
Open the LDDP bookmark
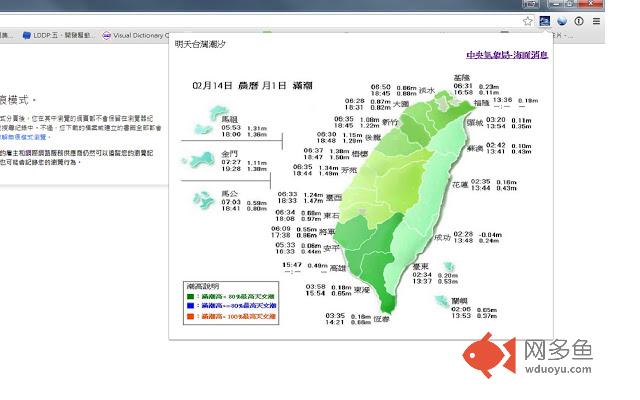pos(58,36)
